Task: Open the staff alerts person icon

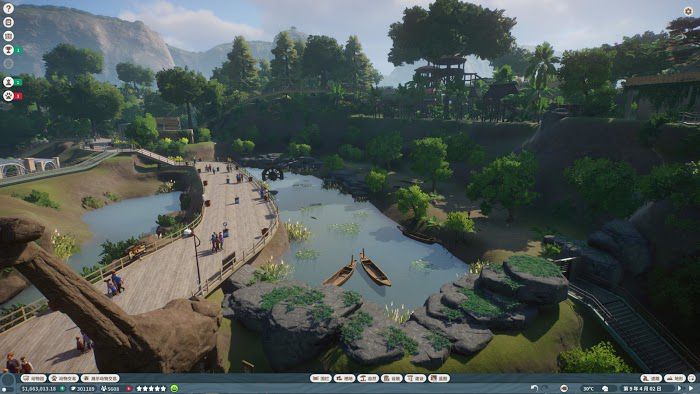Action: [x=8, y=82]
